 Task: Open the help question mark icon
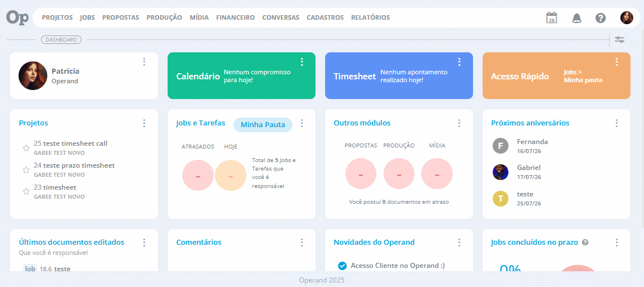pyautogui.click(x=601, y=17)
